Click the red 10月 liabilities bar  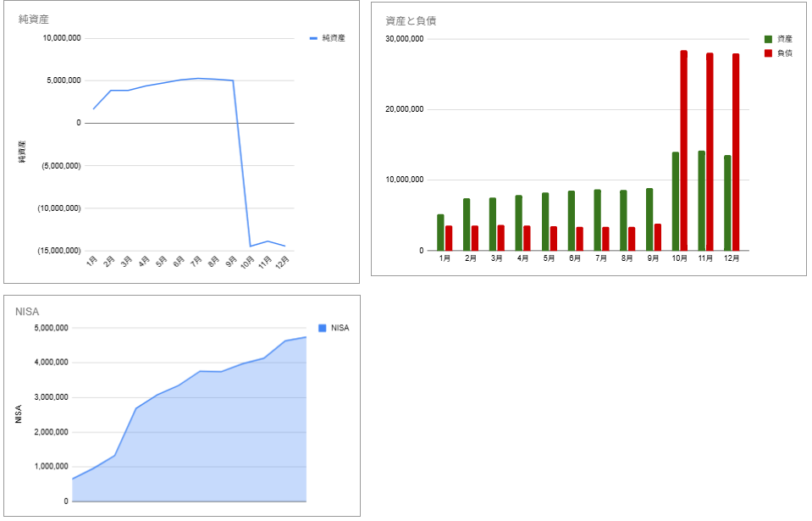point(683,151)
